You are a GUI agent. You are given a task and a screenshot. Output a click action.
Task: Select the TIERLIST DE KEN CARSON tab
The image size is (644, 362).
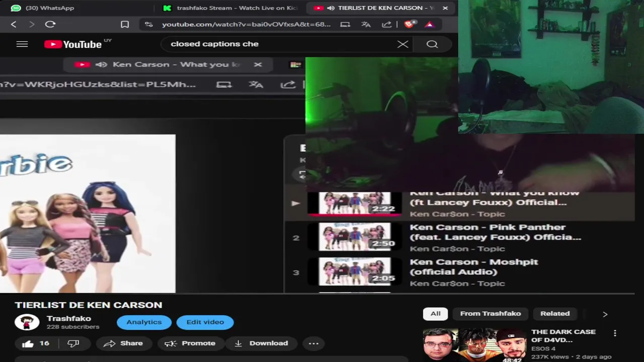point(380,8)
